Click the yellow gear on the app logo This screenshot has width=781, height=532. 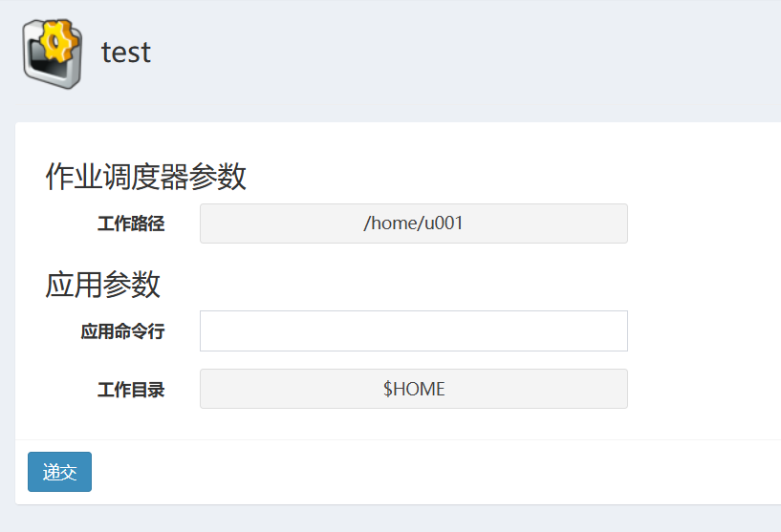pos(58,40)
